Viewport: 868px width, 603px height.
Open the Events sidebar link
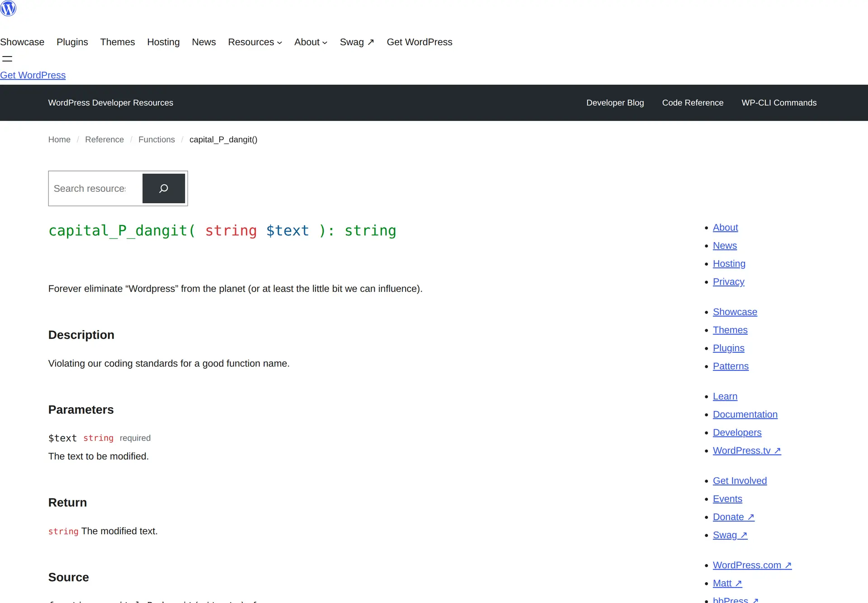coord(727,499)
